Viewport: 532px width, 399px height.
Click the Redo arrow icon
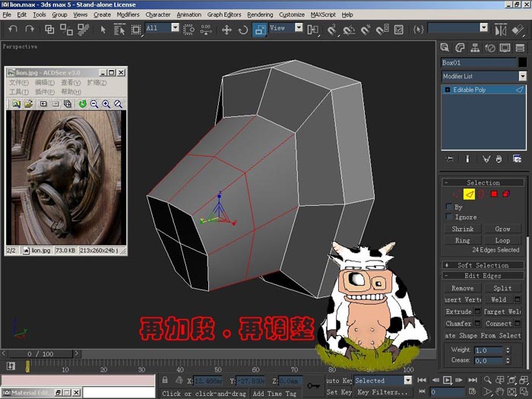pos(30,29)
